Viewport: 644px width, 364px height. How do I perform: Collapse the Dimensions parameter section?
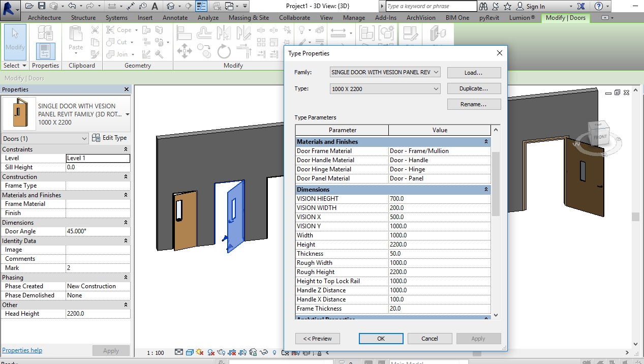coord(486,189)
